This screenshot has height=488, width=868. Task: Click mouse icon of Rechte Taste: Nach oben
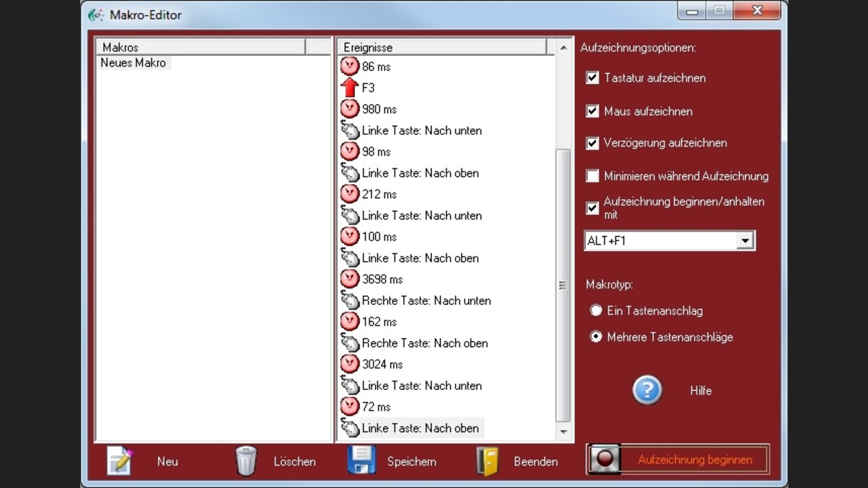click(x=350, y=343)
